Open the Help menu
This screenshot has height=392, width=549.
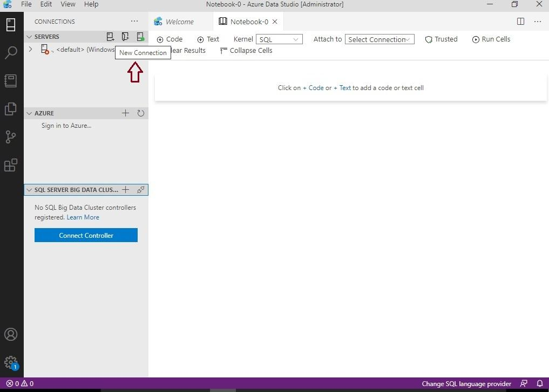pyautogui.click(x=91, y=4)
